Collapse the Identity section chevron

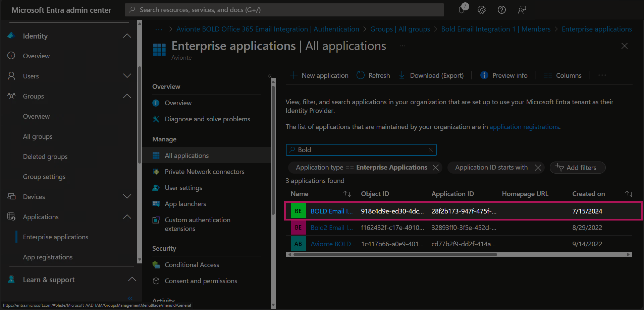(x=127, y=36)
